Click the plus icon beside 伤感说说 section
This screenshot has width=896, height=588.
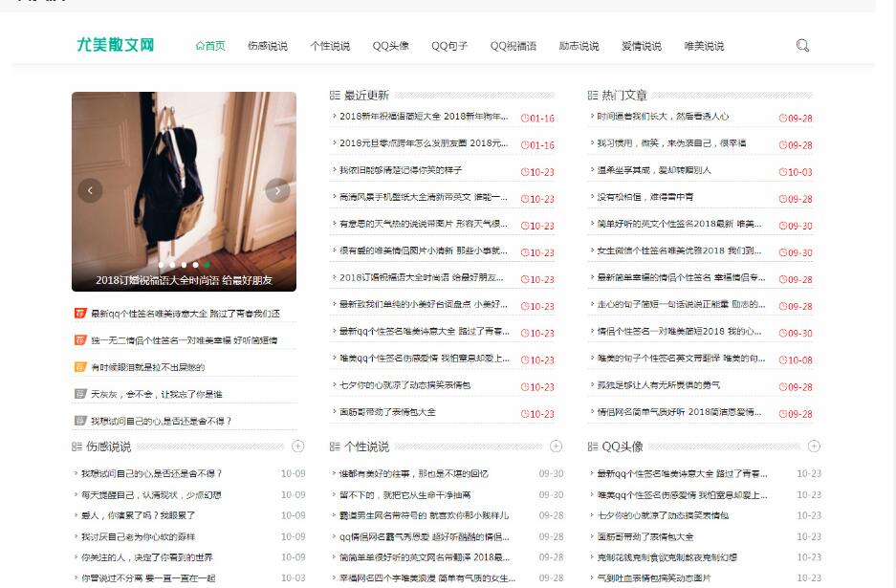coord(298,446)
